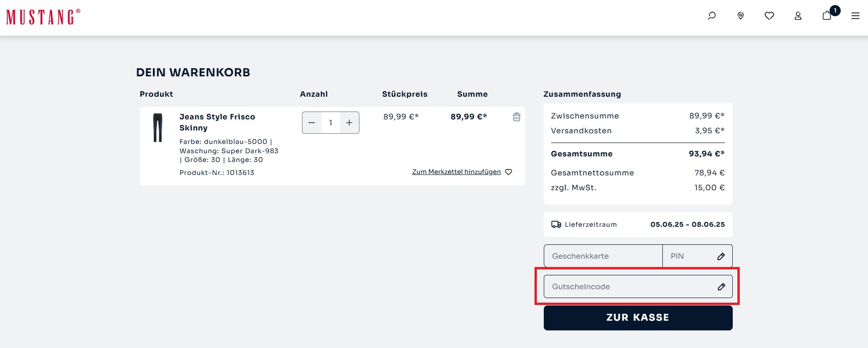Click the pencil icon in Gutscheincode field
Image resolution: width=868 pixels, height=348 pixels.
coord(721,287)
